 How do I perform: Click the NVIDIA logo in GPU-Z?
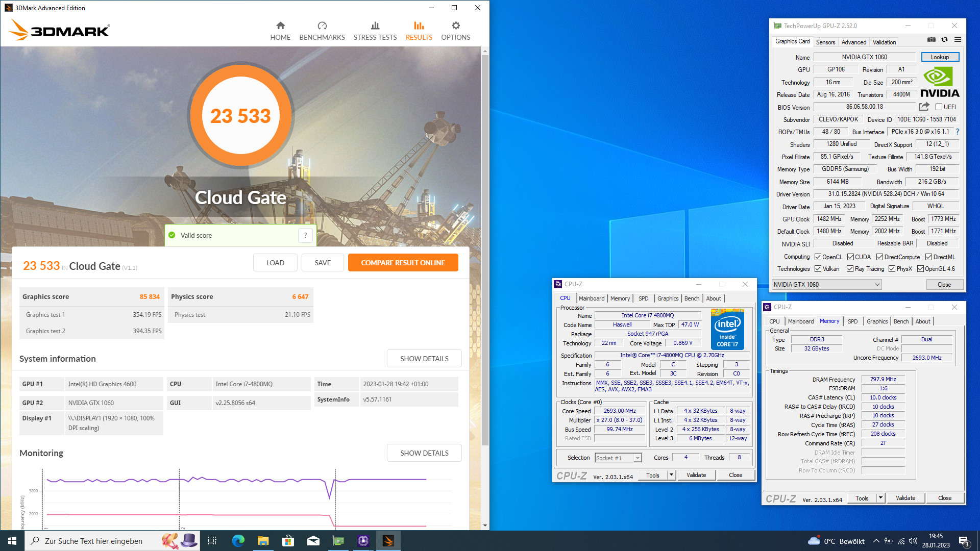tap(940, 83)
